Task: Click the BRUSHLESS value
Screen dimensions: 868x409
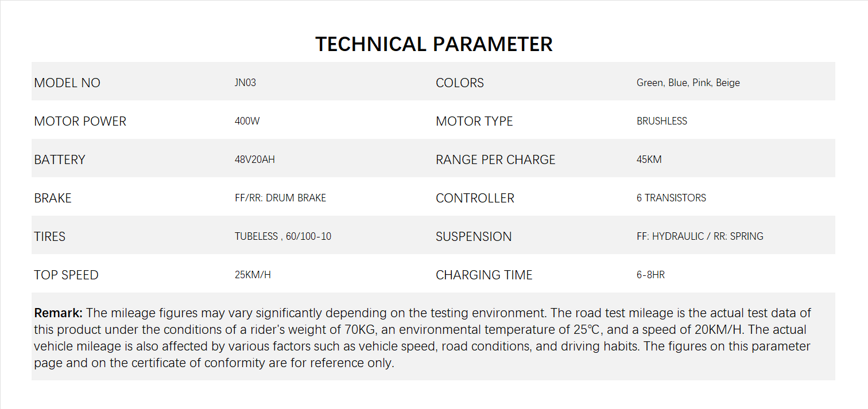Action: (661, 121)
